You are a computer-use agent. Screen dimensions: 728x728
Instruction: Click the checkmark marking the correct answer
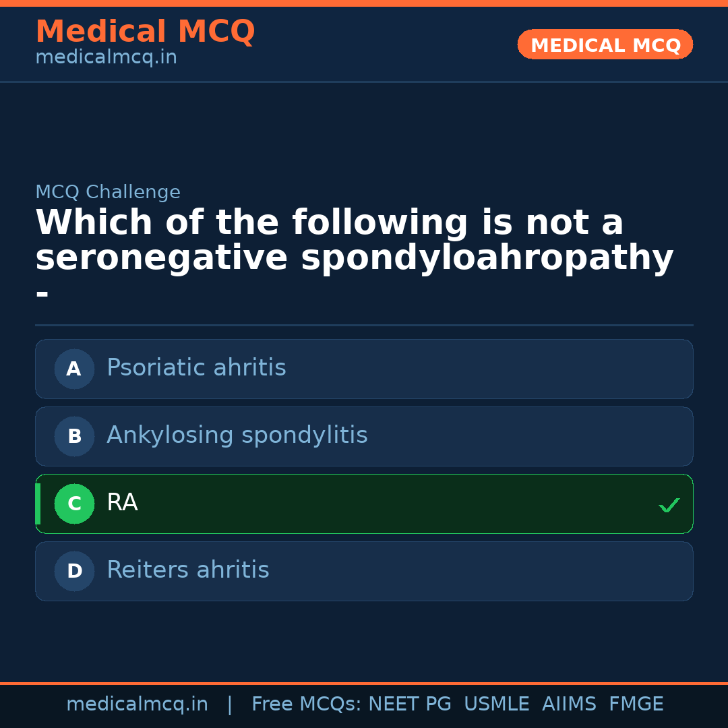(669, 504)
